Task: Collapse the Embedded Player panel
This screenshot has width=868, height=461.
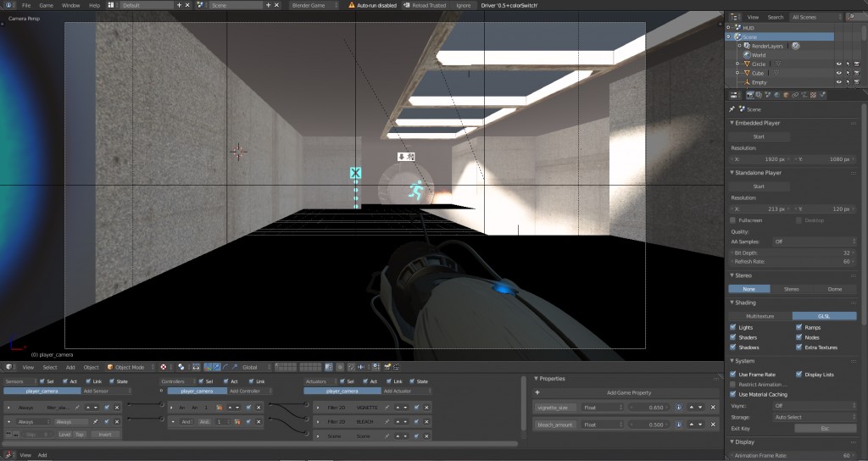Action: pyautogui.click(x=732, y=123)
